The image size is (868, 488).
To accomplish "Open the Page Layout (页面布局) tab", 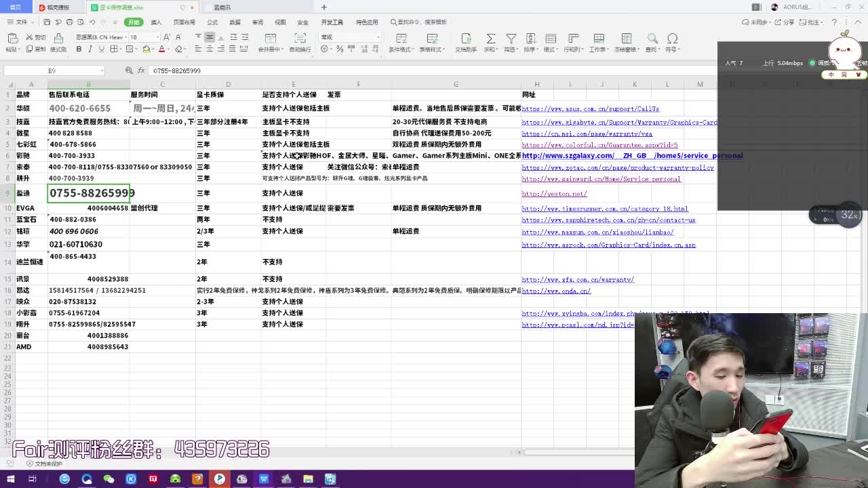I will coord(184,22).
